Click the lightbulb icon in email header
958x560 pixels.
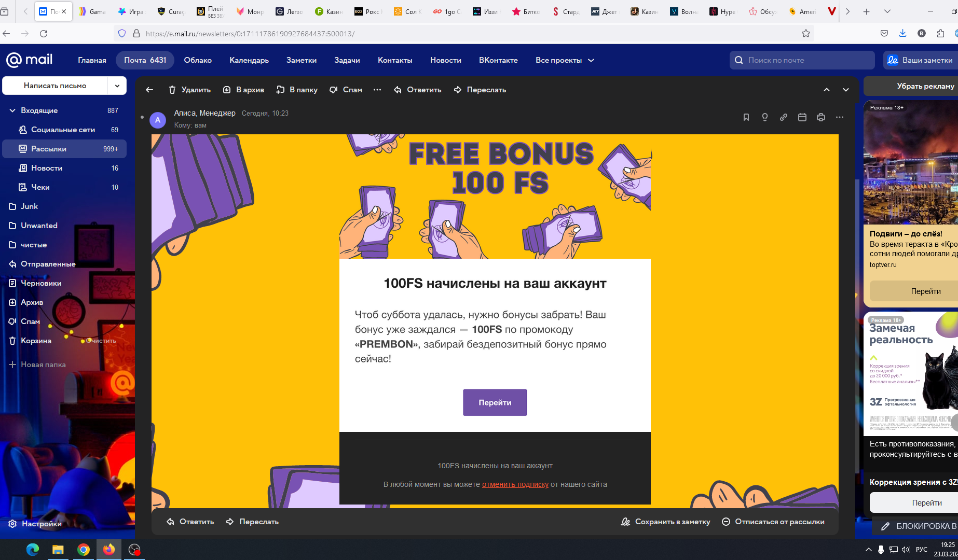[765, 117]
